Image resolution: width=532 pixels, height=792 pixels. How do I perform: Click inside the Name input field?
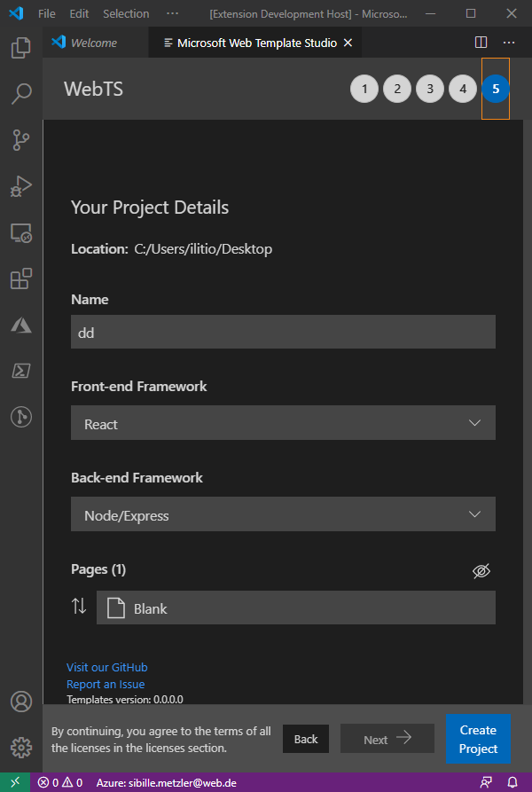pyautogui.click(x=283, y=332)
